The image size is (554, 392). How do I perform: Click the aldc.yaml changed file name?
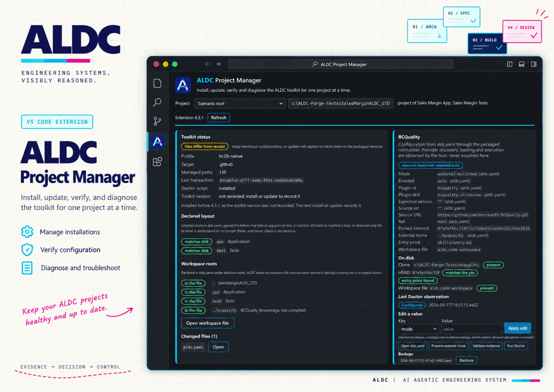point(193,347)
